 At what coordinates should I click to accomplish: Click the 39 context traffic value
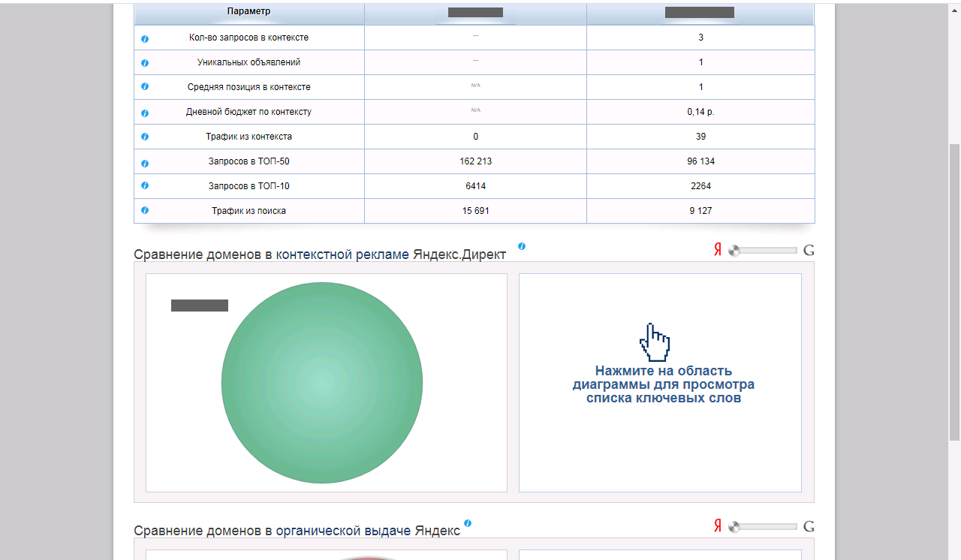pos(700,137)
